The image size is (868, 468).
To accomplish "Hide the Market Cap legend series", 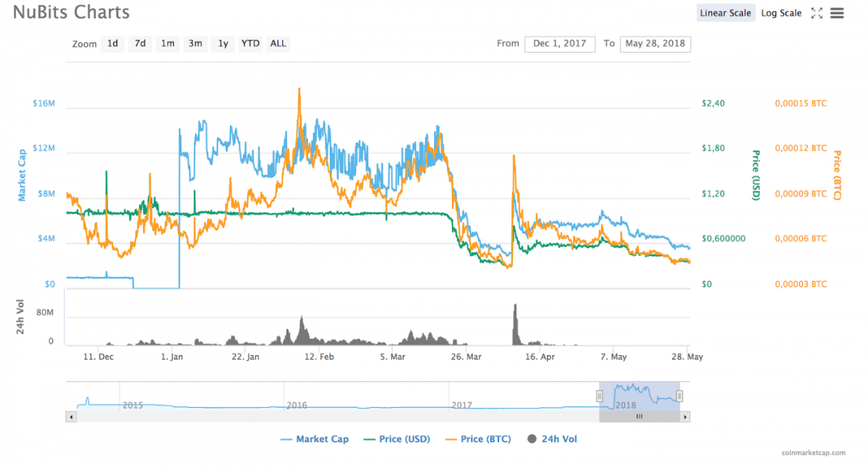I will pos(314,439).
